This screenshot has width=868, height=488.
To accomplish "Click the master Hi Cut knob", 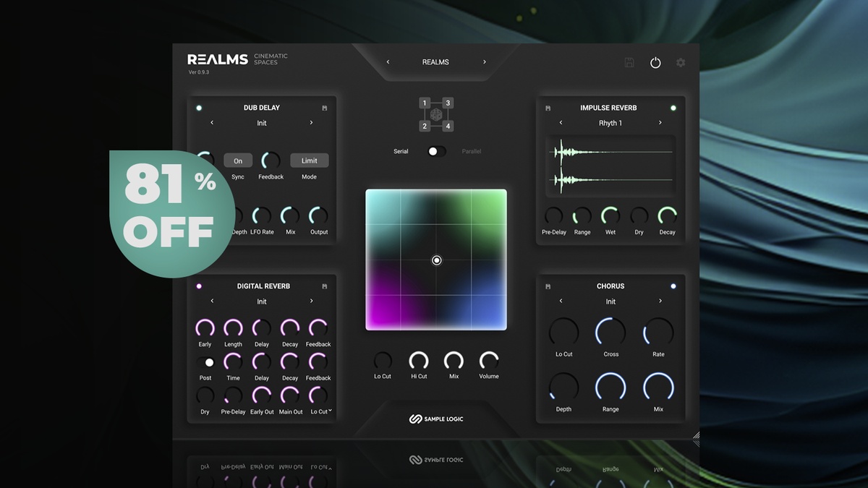I will coord(419,360).
